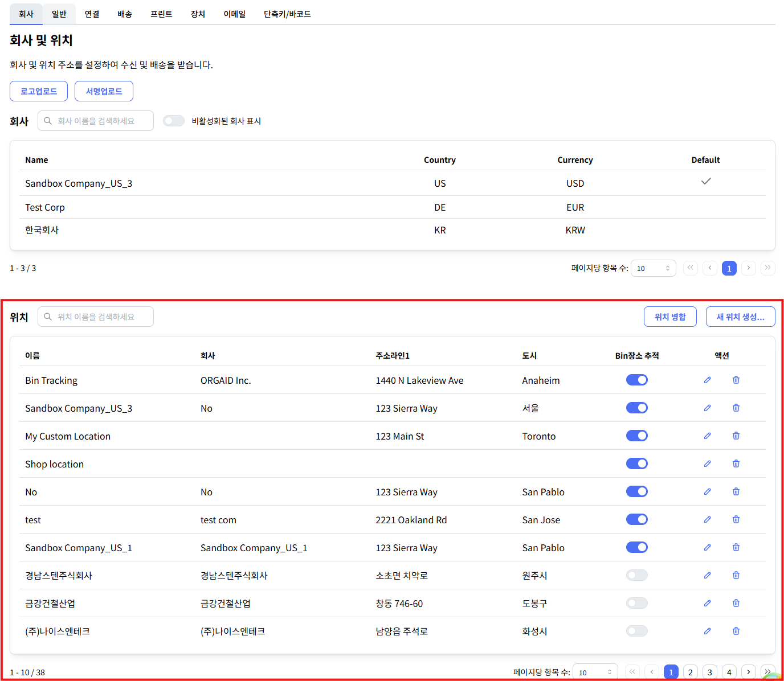Open location items-per-page dropdown
Screen dimensions: 784x681
click(x=595, y=672)
